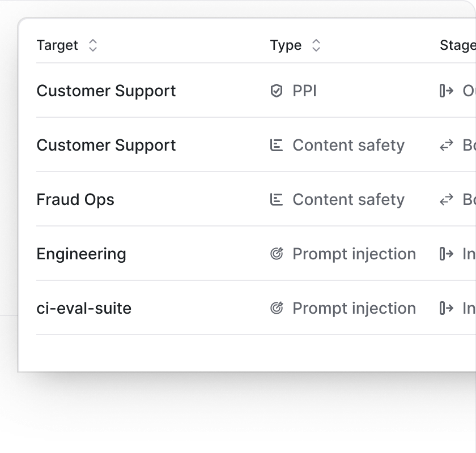Viewport: 476px width, 453px height.
Task: Open the Fraud Ops target row
Action: click(x=256, y=199)
